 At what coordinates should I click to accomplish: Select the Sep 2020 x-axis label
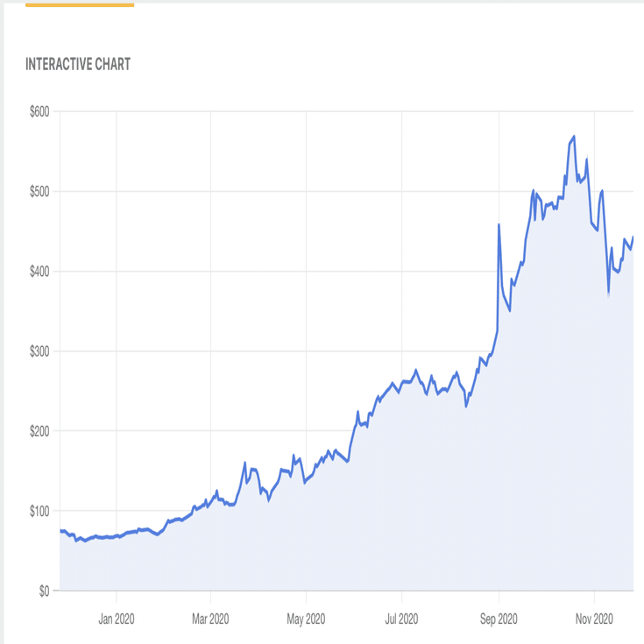coord(498,619)
